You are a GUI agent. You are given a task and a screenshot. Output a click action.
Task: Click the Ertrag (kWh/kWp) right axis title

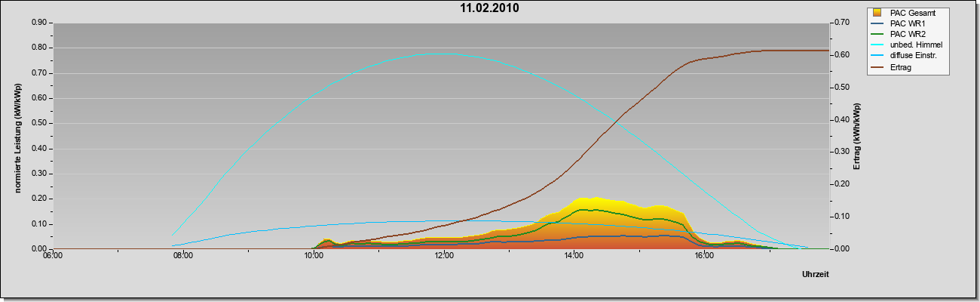[856, 135]
